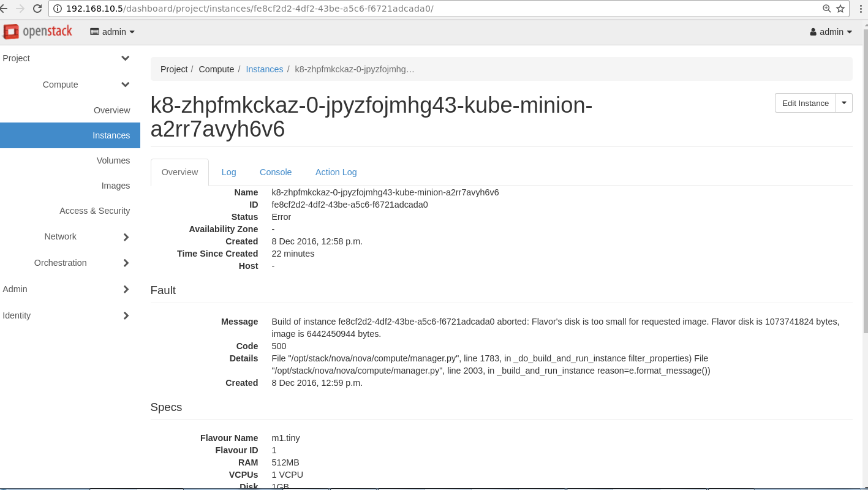868x490 pixels.
Task: View site info icon in address bar
Action: [x=58, y=9]
